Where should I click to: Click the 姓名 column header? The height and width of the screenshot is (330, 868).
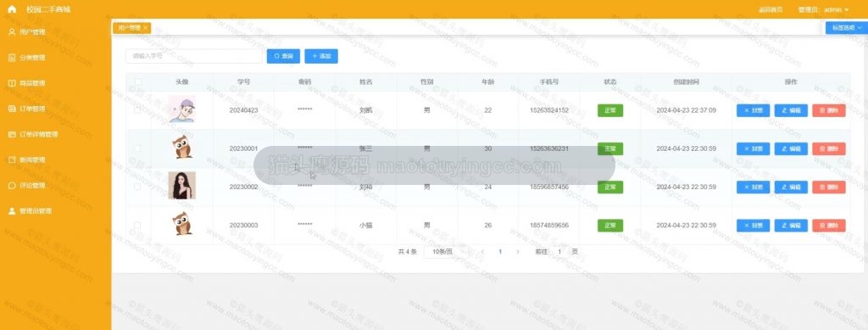(x=365, y=82)
